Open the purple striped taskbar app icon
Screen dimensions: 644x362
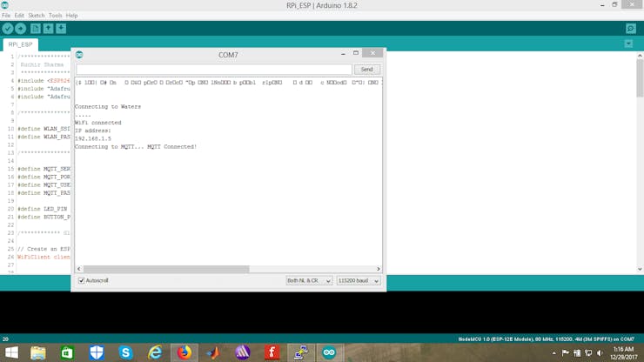[243, 352]
